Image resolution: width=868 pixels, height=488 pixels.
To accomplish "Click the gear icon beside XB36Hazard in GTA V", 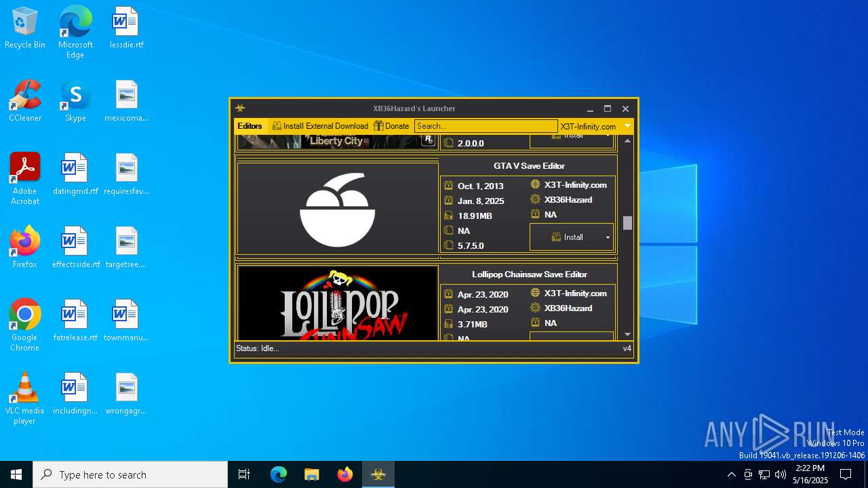I will coord(535,199).
